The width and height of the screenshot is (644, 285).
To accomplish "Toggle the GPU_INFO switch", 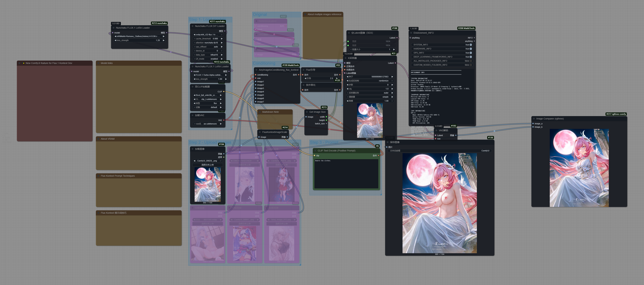I will pos(471,53).
